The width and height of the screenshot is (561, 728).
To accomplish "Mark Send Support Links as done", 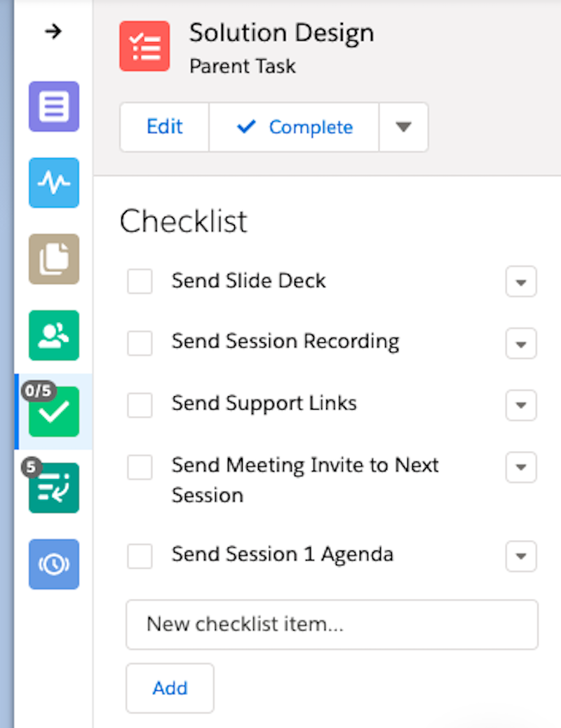I will point(140,405).
